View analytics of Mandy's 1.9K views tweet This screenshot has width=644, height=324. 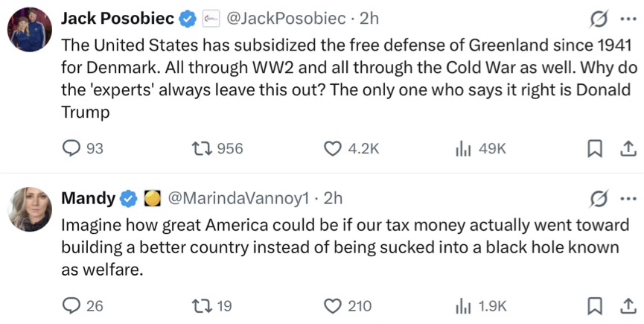[463, 305]
